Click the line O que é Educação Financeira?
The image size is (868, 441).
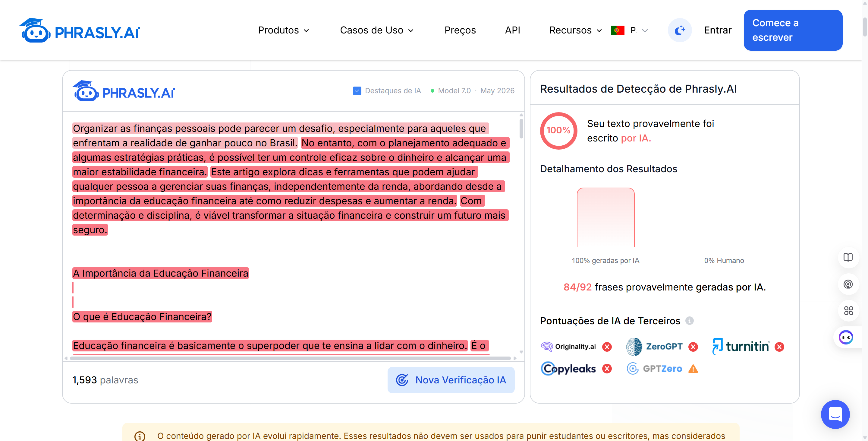(x=142, y=317)
